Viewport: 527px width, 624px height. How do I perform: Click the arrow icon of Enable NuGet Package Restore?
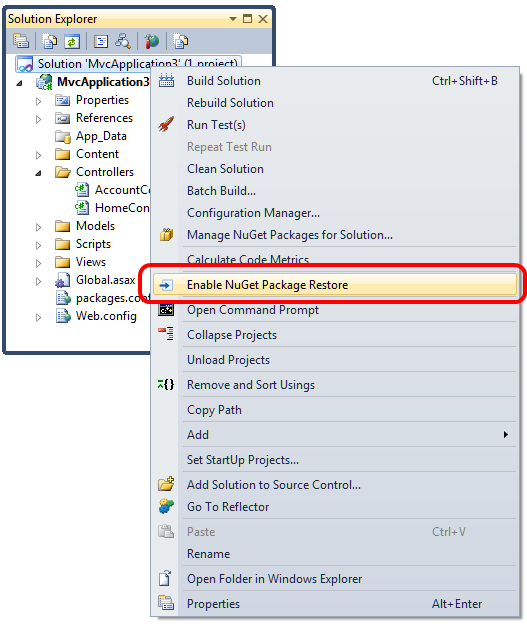point(166,285)
